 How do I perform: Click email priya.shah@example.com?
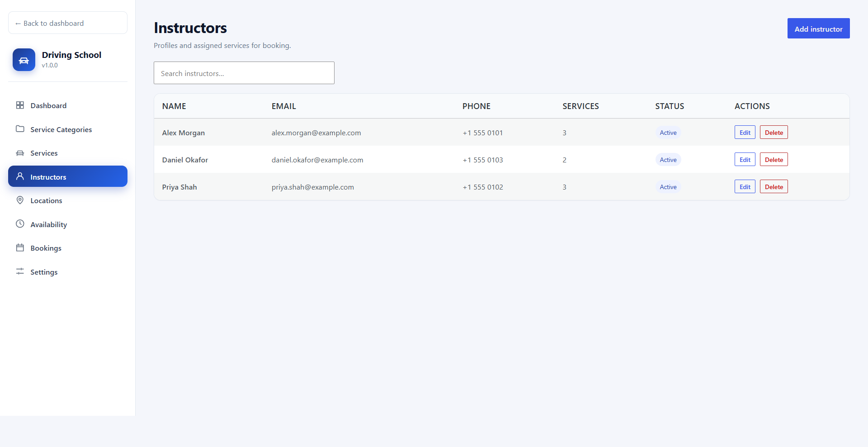[313, 187]
